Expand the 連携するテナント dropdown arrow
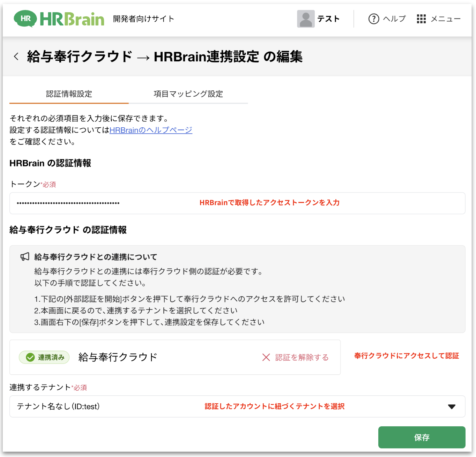The image size is (476, 457). click(452, 407)
